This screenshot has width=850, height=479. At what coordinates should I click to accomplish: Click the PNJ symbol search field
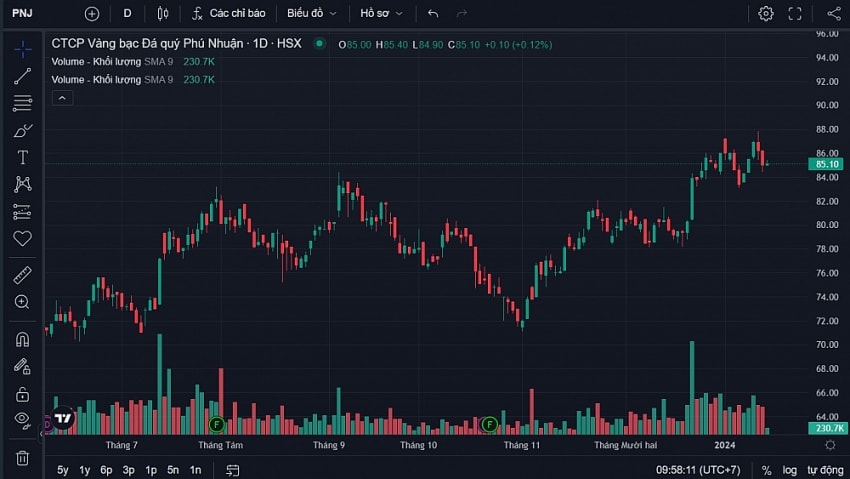point(22,13)
